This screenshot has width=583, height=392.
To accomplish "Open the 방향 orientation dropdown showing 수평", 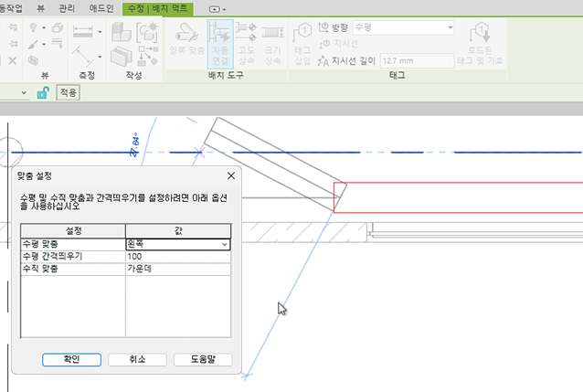I will point(403,27).
